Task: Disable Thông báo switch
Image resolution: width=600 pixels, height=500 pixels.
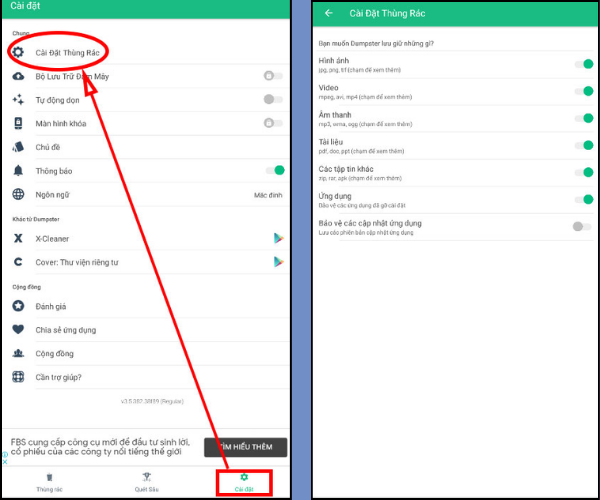Action: click(x=276, y=170)
